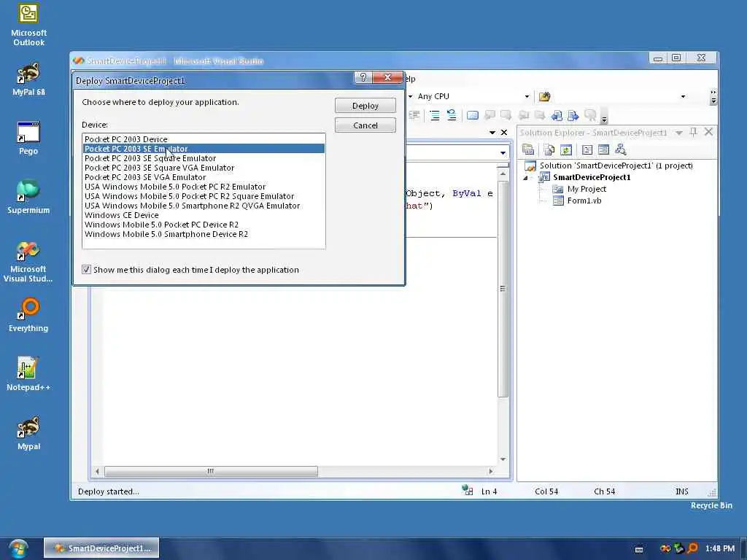This screenshot has width=747, height=560.
Task: Click Refresh icon in Solution Explorer
Action: click(566, 150)
